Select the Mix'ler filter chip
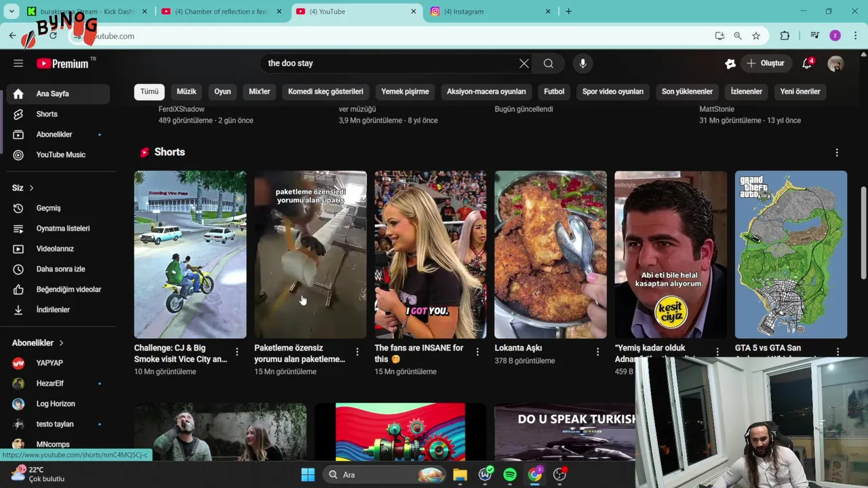This screenshot has height=488, width=868. point(260,91)
